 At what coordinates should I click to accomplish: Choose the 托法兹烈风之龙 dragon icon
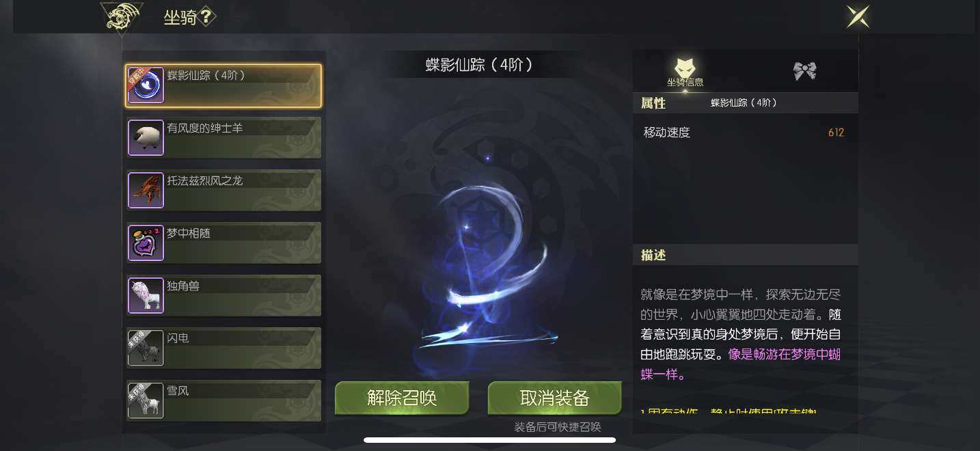pos(146,191)
